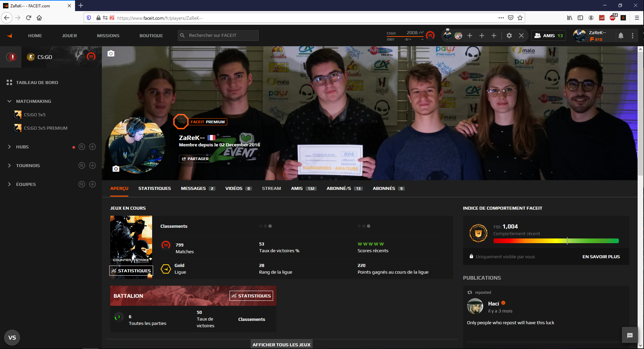Select CS:GO 5v5 PREMIUM matchmaking
Image resolution: width=644 pixels, height=349 pixels.
pyautogui.click(x=46, y=128)
